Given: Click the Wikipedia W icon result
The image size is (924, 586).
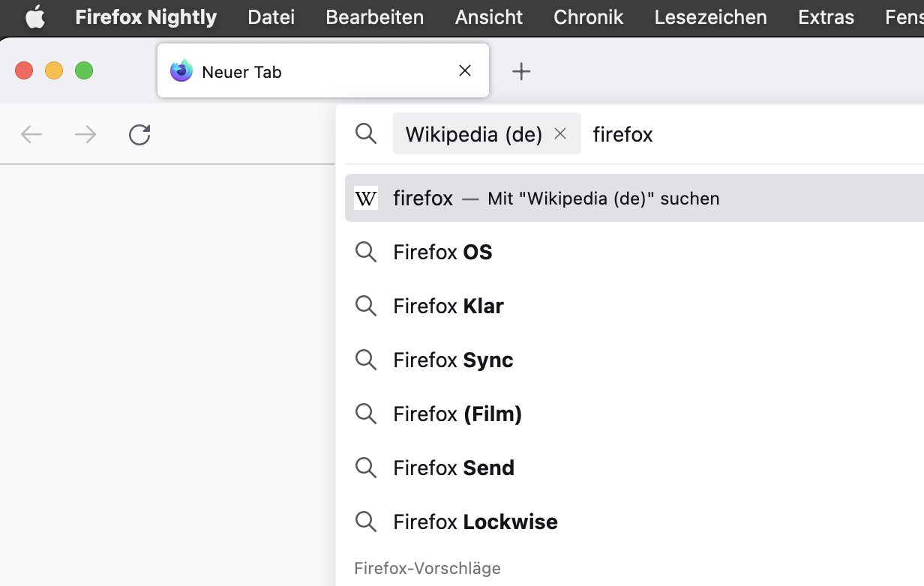Looking at the screenshot, I should pyautogui.click(x=366, y=198).
